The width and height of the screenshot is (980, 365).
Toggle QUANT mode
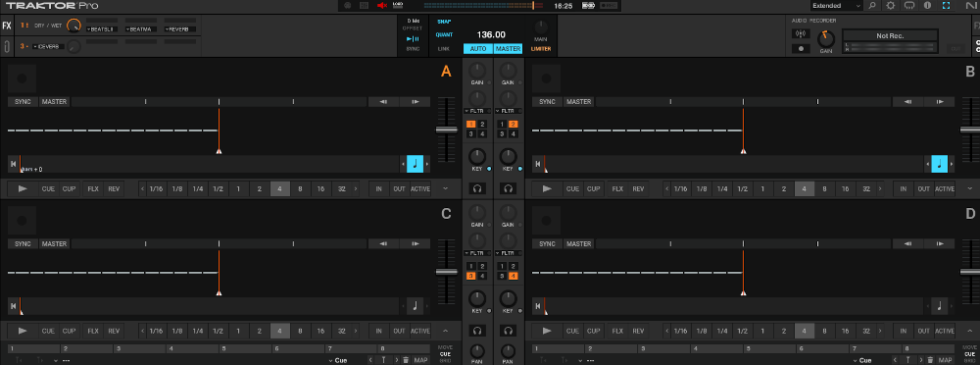click(444, 35)
